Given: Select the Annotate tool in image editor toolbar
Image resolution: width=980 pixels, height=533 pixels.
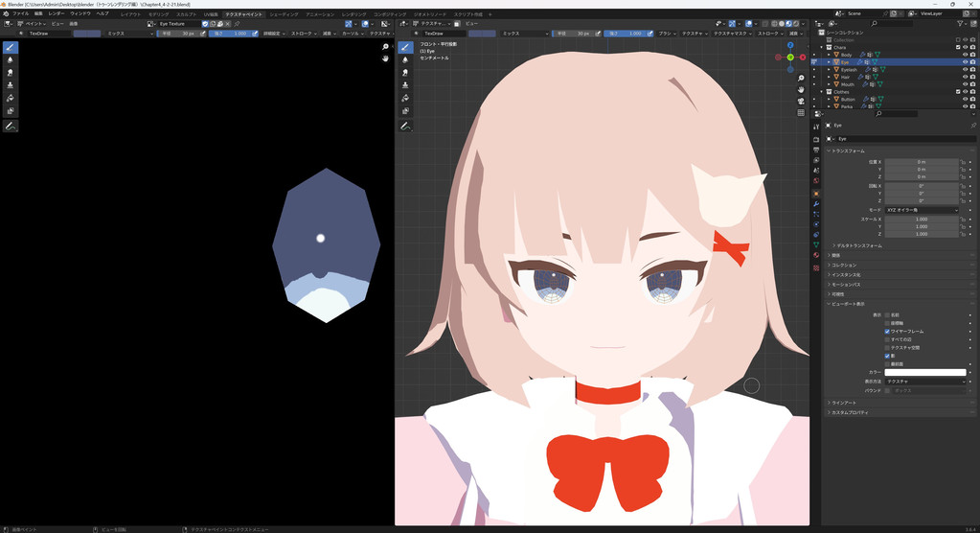Looking at the screenshot, I should (11, 126).
